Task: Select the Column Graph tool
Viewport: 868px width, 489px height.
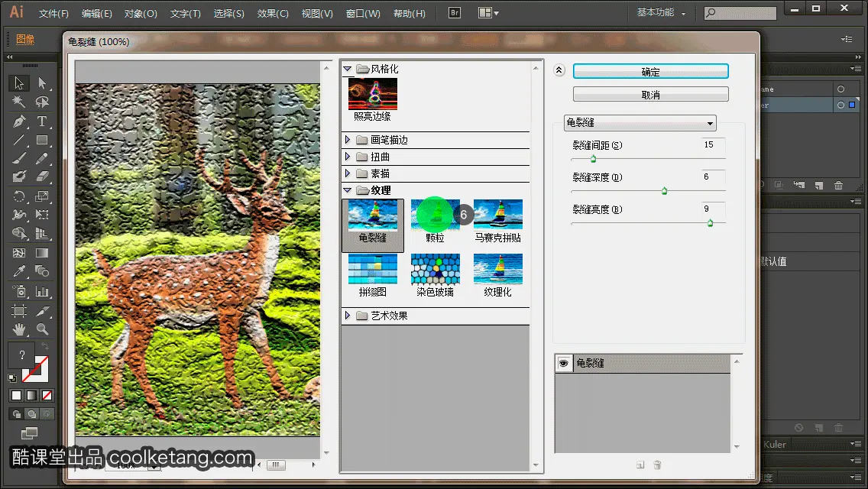Action: [x=42, y=290]
